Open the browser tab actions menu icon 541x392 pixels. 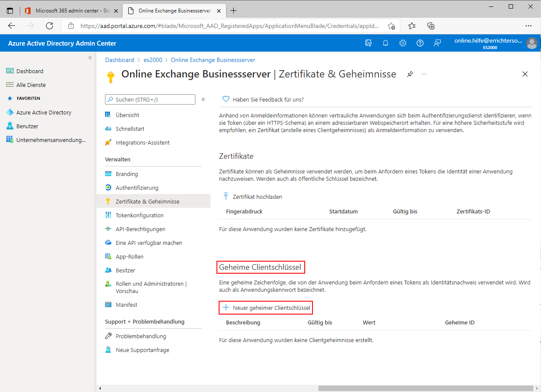(x=10, y=11)
